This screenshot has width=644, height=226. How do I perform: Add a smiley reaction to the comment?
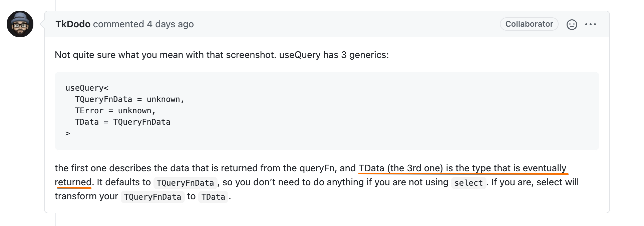click(572, 24)
